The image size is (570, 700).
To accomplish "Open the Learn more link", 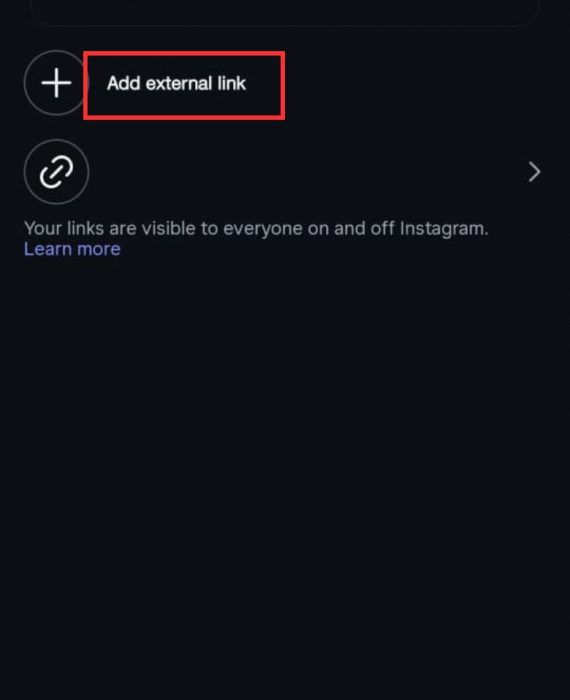I will [72, 249].
